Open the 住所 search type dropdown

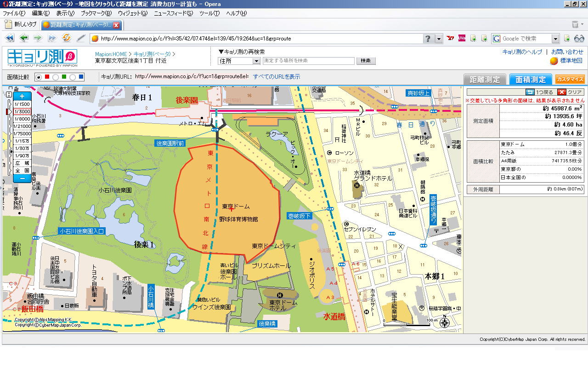tap(239, 61)
